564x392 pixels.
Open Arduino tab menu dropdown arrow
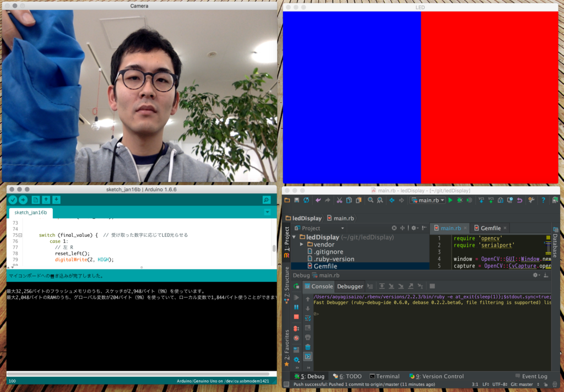point(267,212)
